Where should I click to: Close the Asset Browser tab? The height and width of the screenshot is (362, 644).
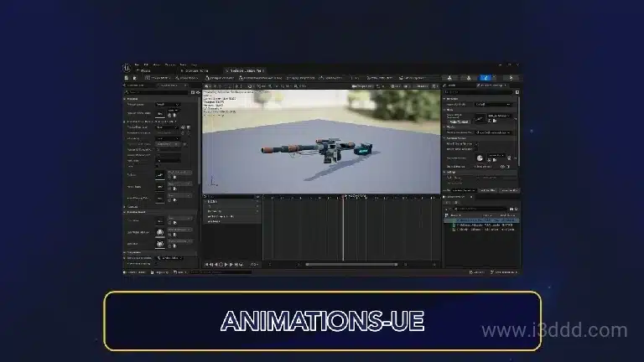point(471,197)
